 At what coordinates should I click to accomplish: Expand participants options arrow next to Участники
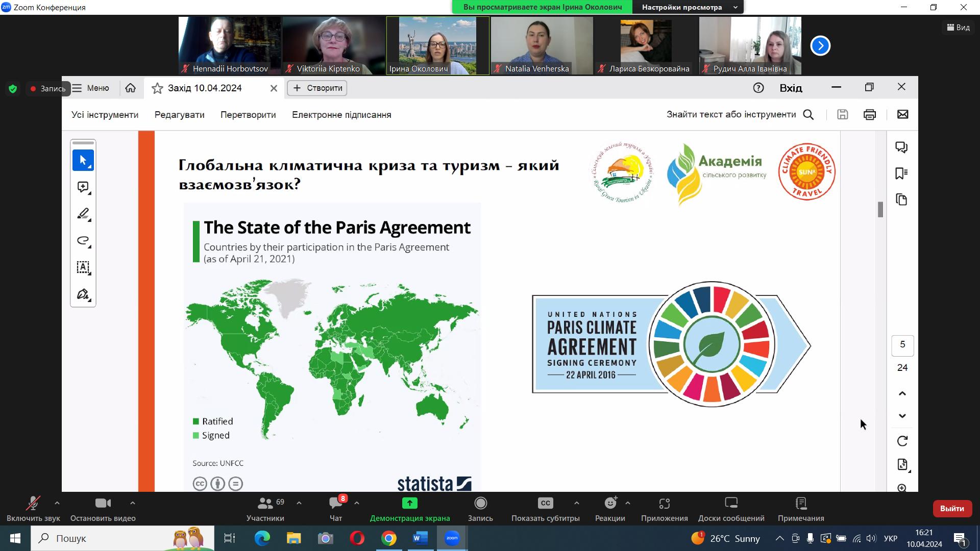tap(299, 503)
